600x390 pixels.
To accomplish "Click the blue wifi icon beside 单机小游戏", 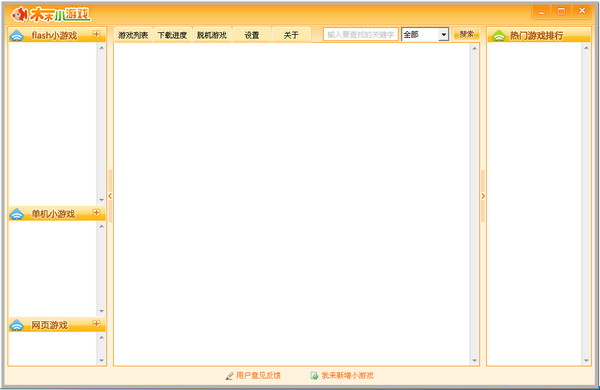I will pyautogui.click(x=16, y=214).
